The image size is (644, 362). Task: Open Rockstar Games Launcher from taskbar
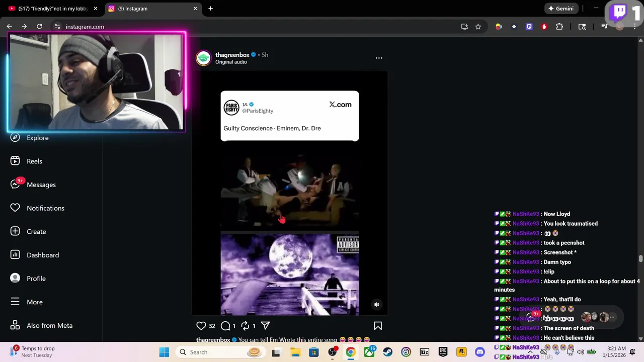coord(461,352)
